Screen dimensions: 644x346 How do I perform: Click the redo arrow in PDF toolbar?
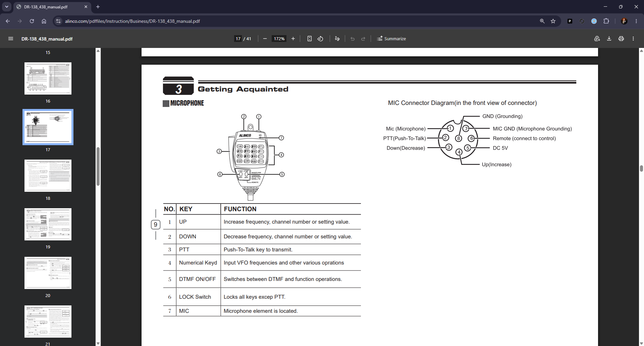363,39
